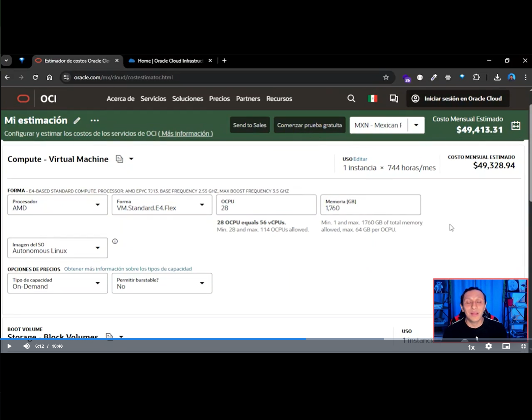Open the browser downloads icon
The image size is (532, 420).
pyautogui.click(x=497, y=77)
